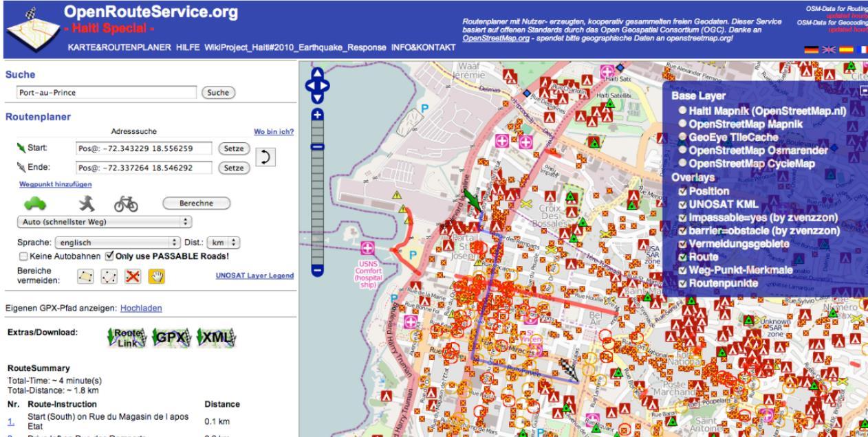The width and height of the screenshot is (868, 437).
Task: Open the Sprache language dropdown
Action: click(118, 243)
